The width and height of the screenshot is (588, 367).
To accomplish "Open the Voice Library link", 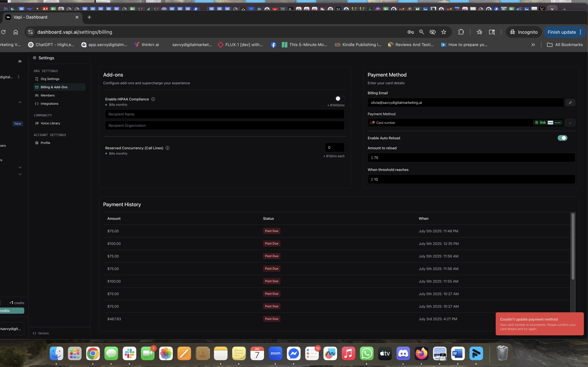I will (50, 123).
